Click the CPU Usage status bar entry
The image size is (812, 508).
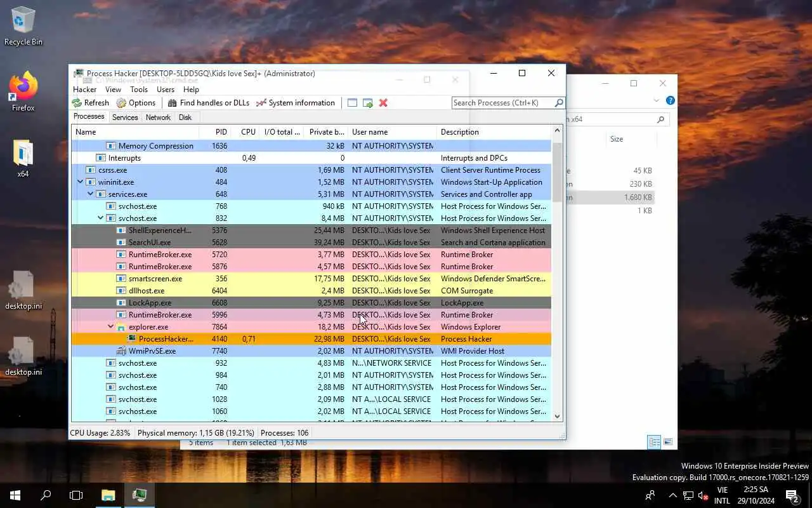[100, 433]
